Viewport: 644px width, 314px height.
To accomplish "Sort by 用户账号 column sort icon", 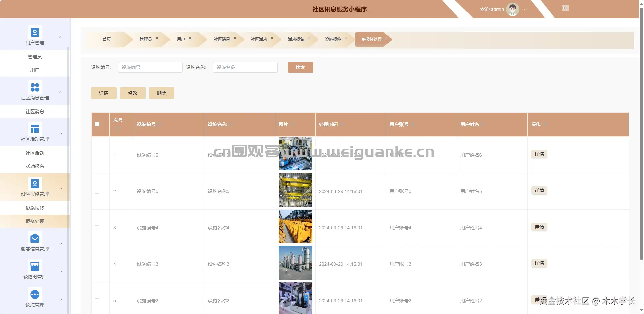I will (413, 125).
